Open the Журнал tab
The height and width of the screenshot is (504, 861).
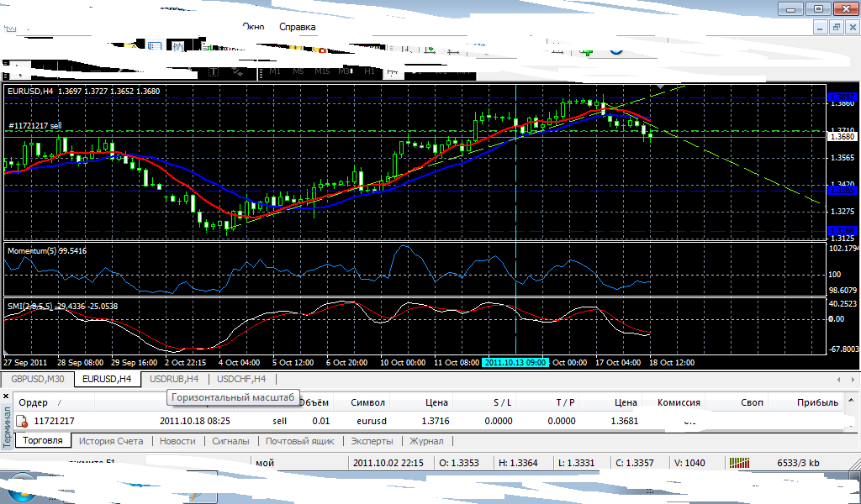(x=426, y=441)
